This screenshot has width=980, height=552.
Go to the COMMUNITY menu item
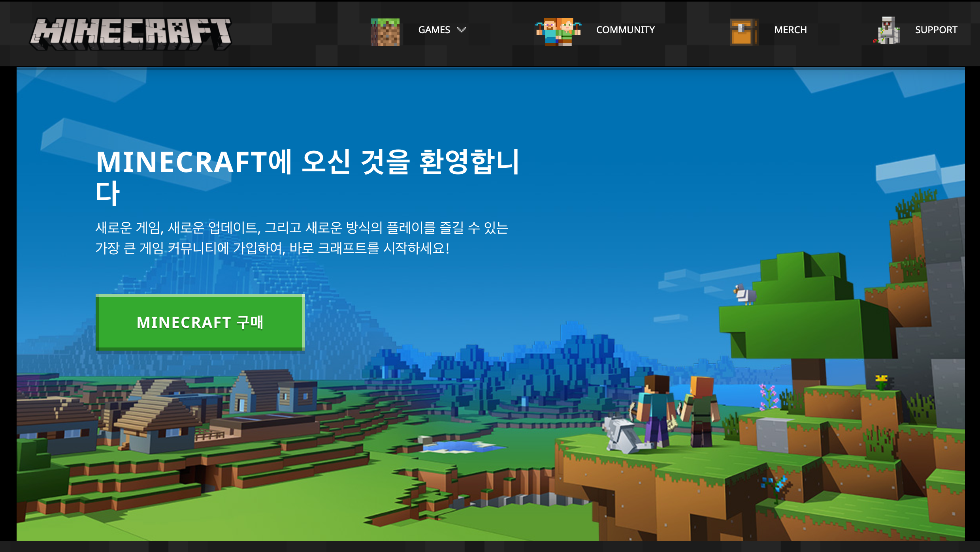[625, 30]
